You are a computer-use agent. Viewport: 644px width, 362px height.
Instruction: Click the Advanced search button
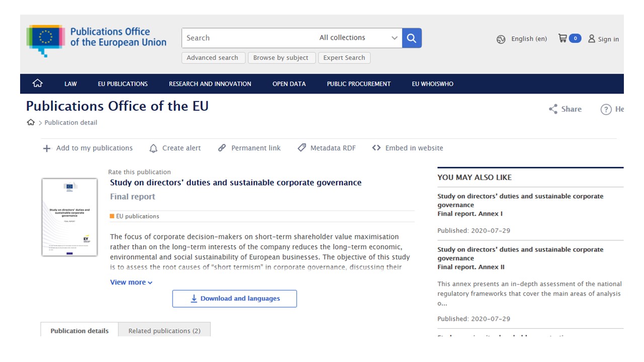coord(212,58)
